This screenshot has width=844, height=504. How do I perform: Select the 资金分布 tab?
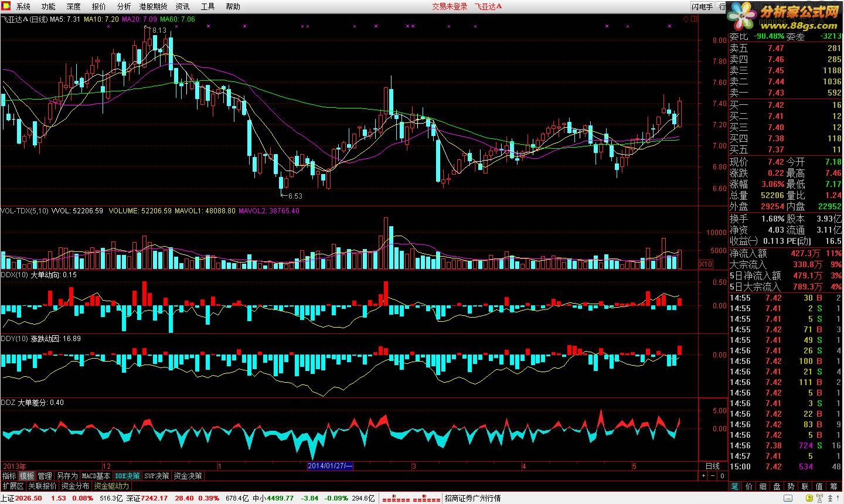(x=75, y=486)
